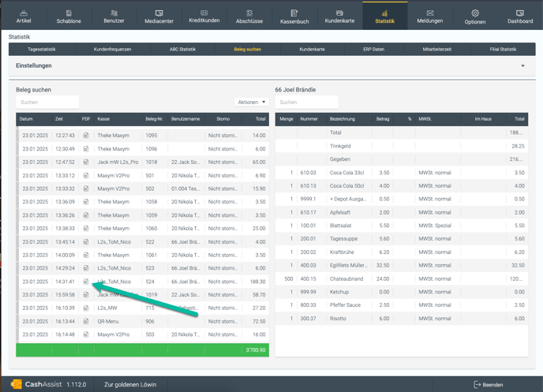
Task: Select the Beleg suchen tab
Action: coord(248,49)
